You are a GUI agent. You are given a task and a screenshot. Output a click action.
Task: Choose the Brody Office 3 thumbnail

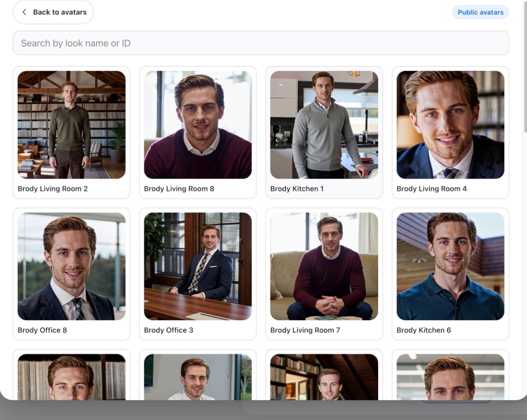198,266
